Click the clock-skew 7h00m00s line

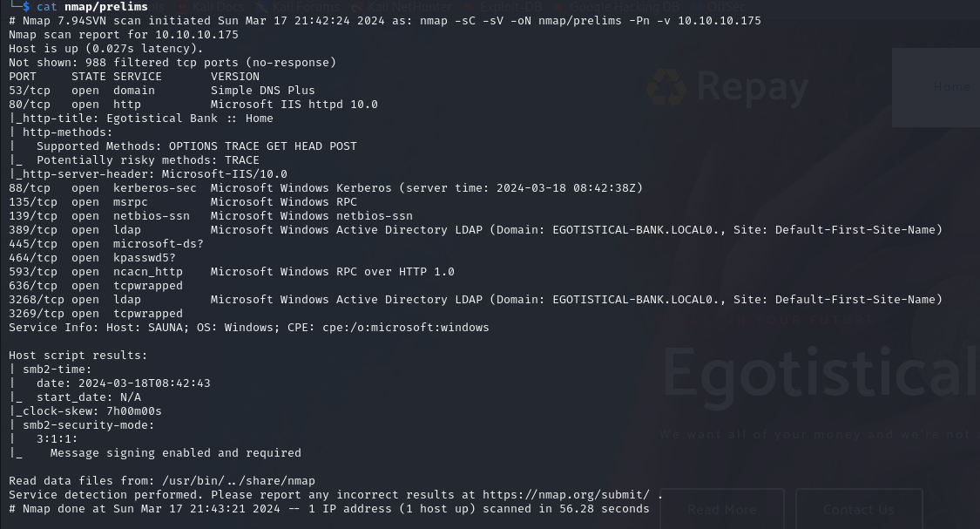85,411
